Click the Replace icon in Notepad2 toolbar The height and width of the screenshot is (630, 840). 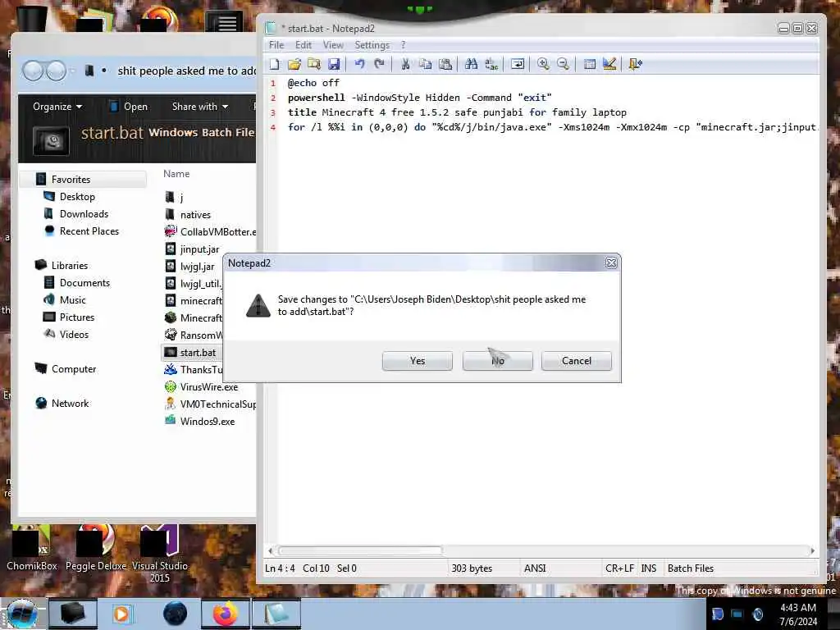tap(491, 64)
